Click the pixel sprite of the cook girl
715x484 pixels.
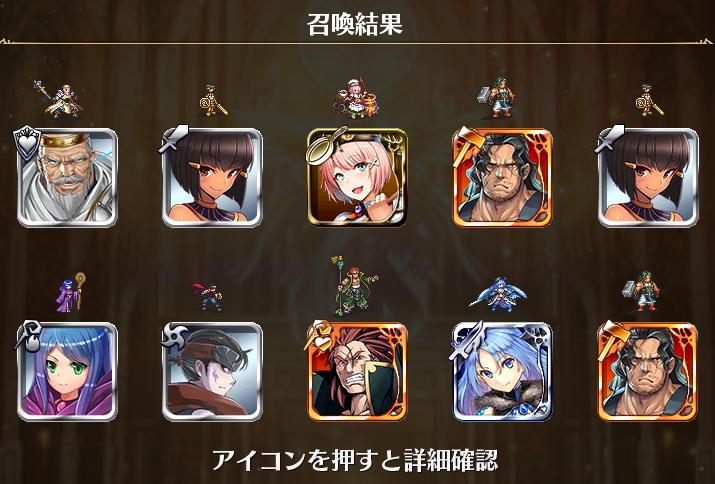click(357, 98)
